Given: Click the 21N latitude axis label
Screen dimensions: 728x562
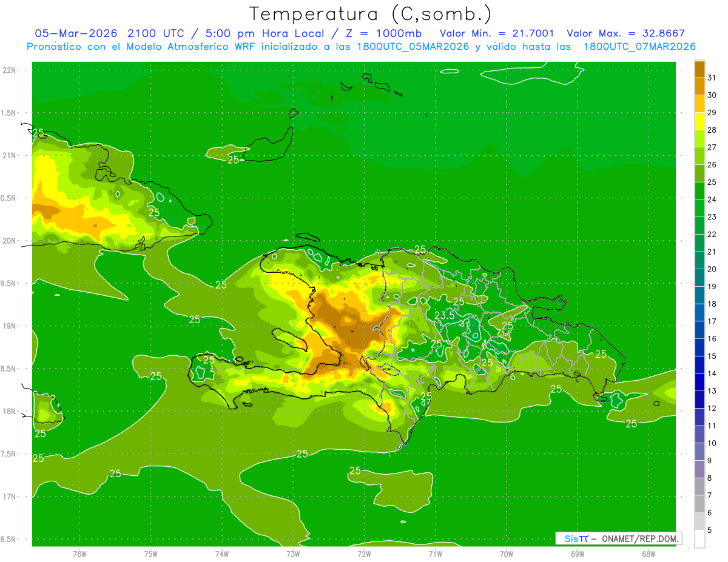Looking at the screenshot, I should click(10, 155).
